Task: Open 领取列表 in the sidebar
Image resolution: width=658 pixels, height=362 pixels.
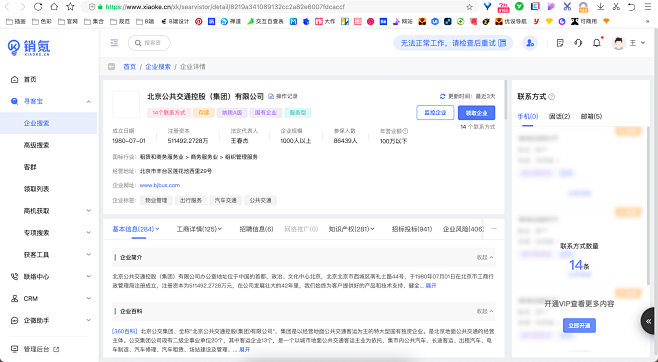Action: (37, 189)
